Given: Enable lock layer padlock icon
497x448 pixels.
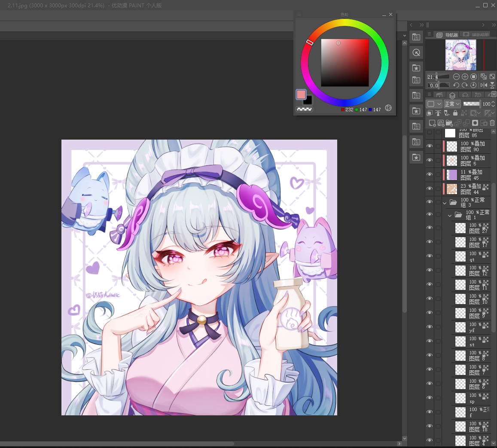Looking at the screenshot, I should pyautogui.click(x=455, y=113).
